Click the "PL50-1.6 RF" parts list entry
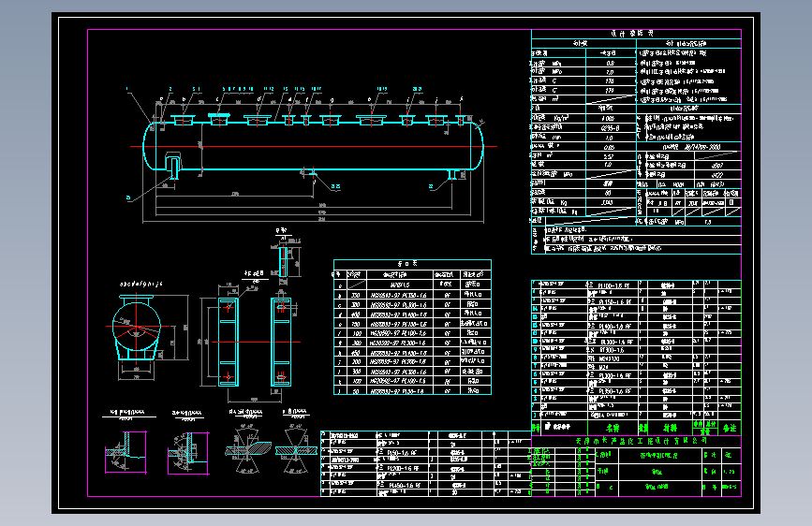812x526 pixels. click(404, 452)
